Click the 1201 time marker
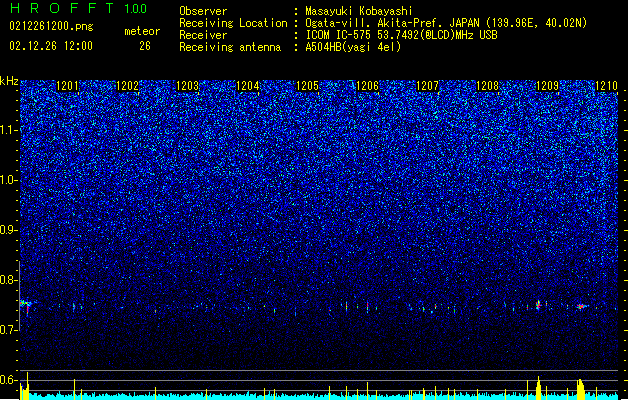629x400 pixels. pos(67,86)
